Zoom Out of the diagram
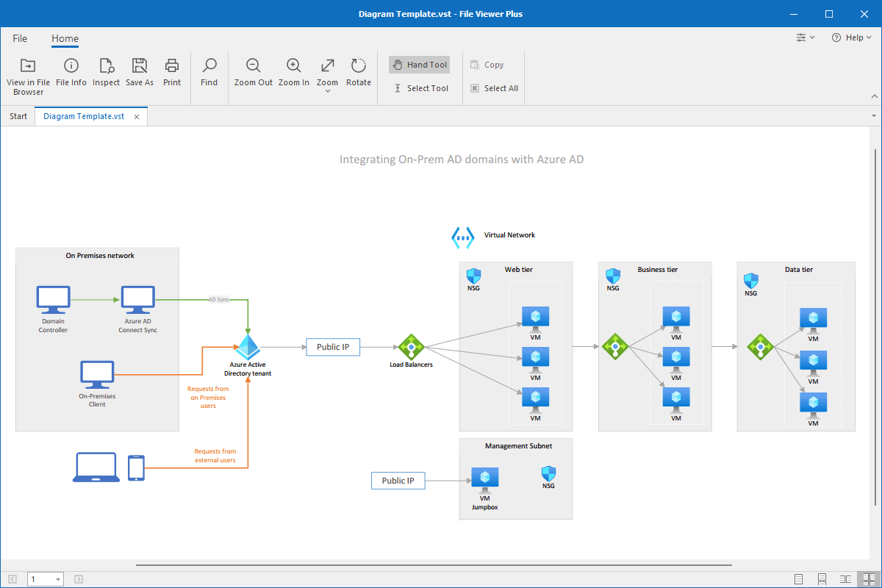882x588 pixels. click(x=254, y=73)
